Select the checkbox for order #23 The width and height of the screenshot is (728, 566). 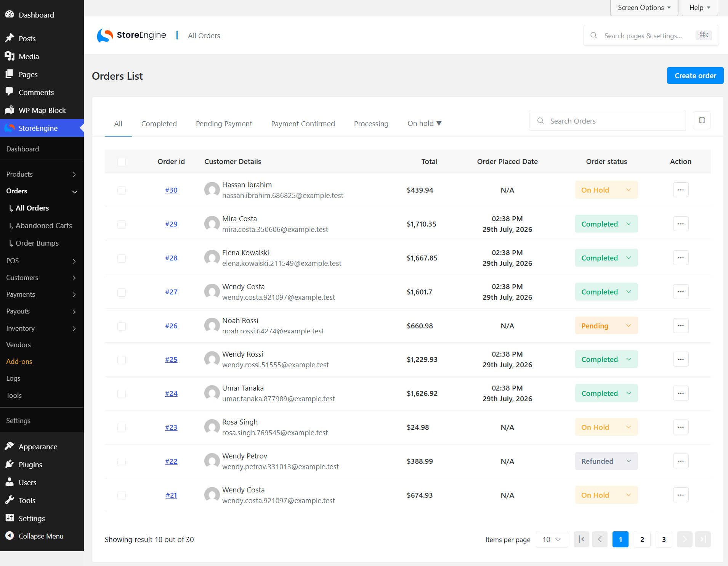122,428
